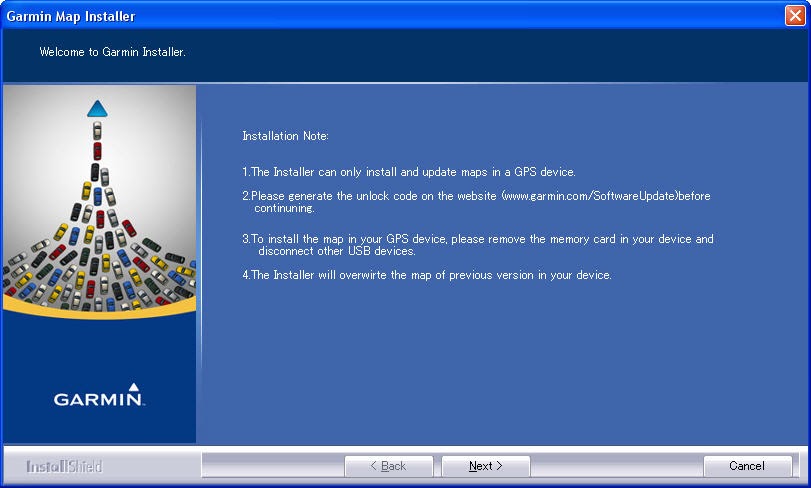The image size is (811, 488).
Task: Click the www.garmin.com/SoftwareUpdate website text
Action: coord(589,196)
